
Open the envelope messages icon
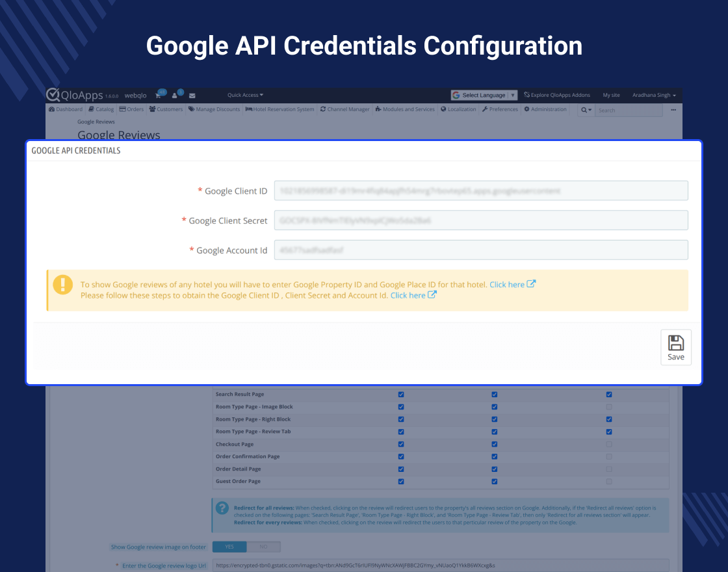point(192,95)
